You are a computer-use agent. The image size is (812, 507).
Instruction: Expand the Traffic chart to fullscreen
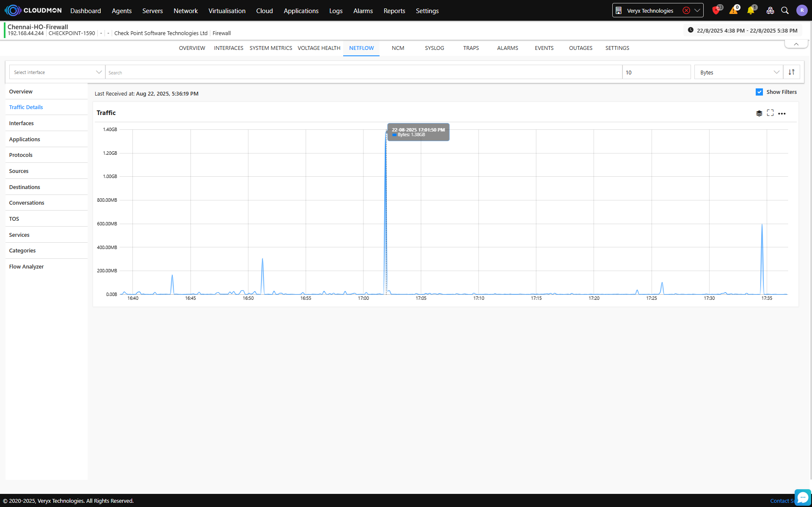coord(770,113)
